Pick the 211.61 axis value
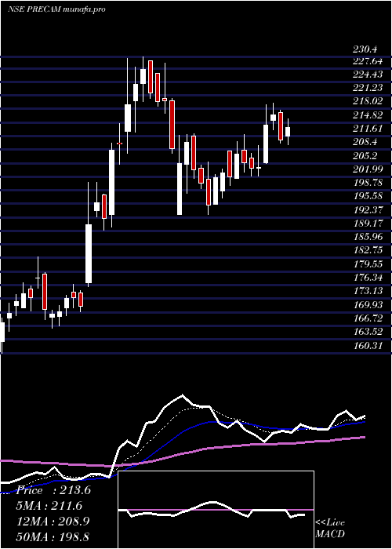Viewport: 392px width, 549px height. pyautogui.click(x=368, y=129)
